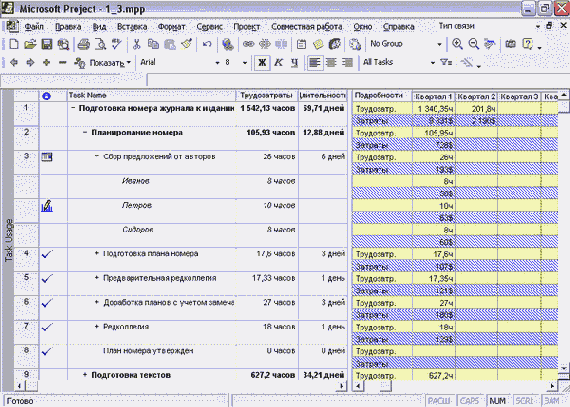Image resolution: width=570 pixels, height=407 pixels.
Task: Expand the Подготовка текстов summary task
Action: (x=85, y=375)
